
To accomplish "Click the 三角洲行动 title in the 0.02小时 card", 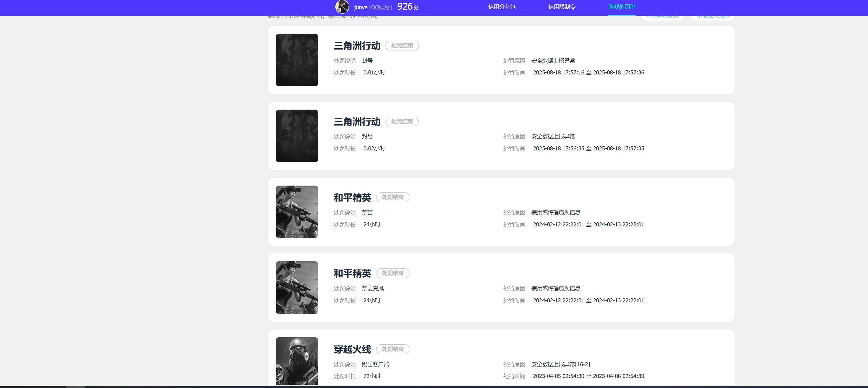I will [357, 121].
